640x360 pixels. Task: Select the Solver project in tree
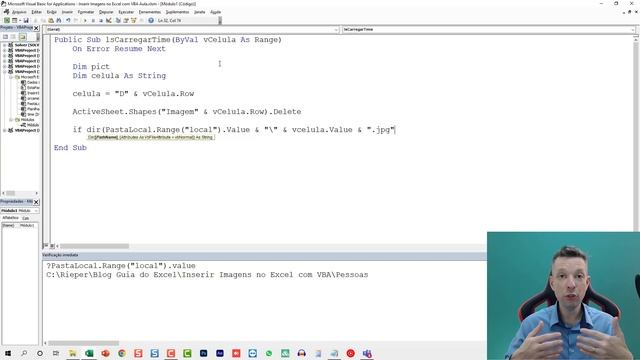[x=27, y=45]
